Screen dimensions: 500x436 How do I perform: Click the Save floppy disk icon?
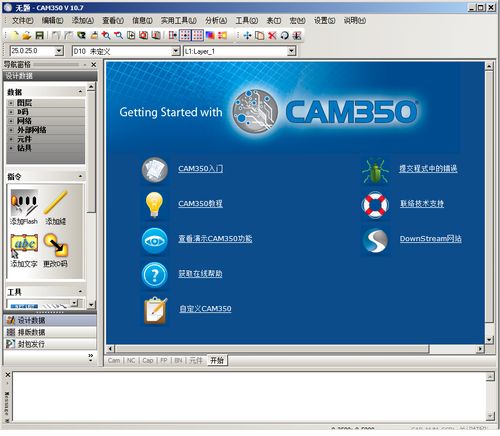pos(39,35)
